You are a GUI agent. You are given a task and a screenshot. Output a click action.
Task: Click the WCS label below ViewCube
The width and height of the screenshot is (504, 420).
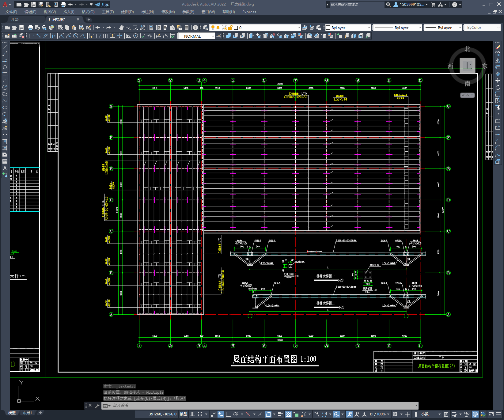(467, 95)
